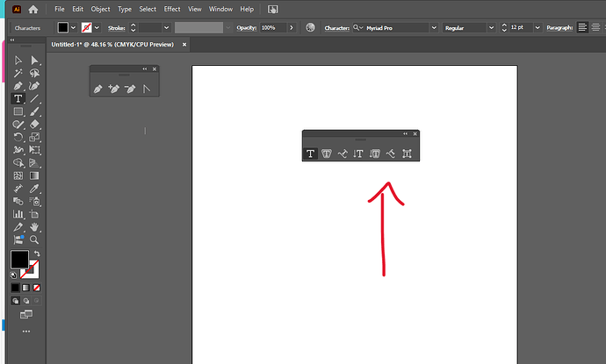Image resolution: width=606 pixels, height=364 pixels.
Task: Select the Scale tool
Action: point(34,137)
